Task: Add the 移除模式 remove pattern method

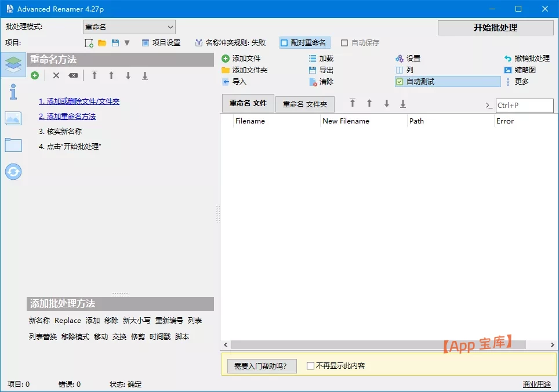Action: point(75,337)
